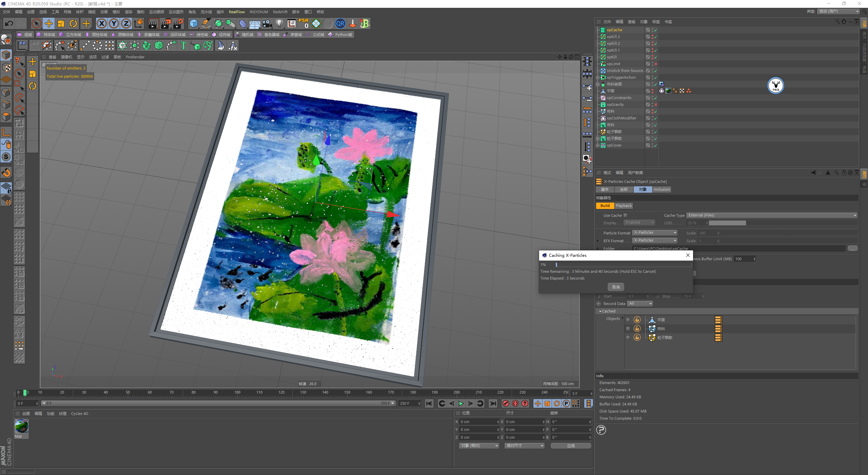The image size is (868, 475).
Task: Open the Particle Format dropdown
Action: [655, 233]
